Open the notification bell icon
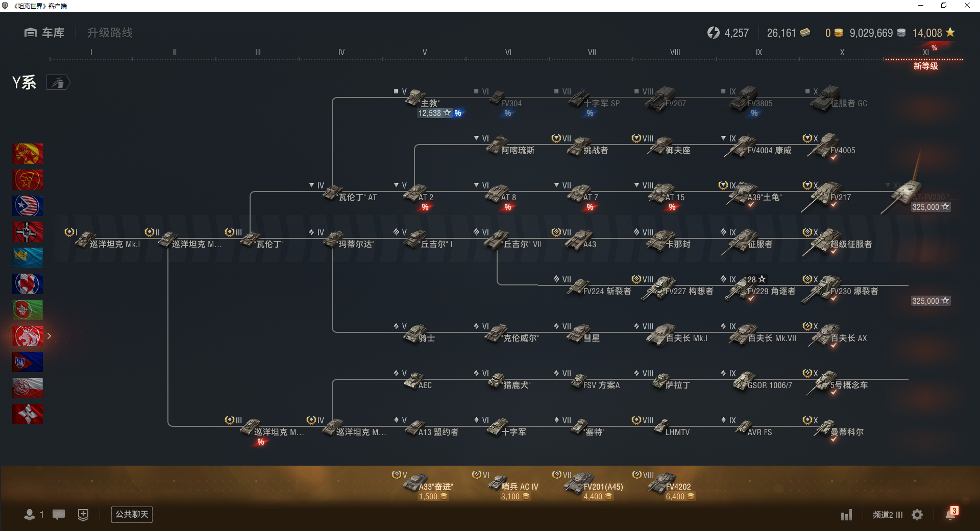 tap(950, 515)
